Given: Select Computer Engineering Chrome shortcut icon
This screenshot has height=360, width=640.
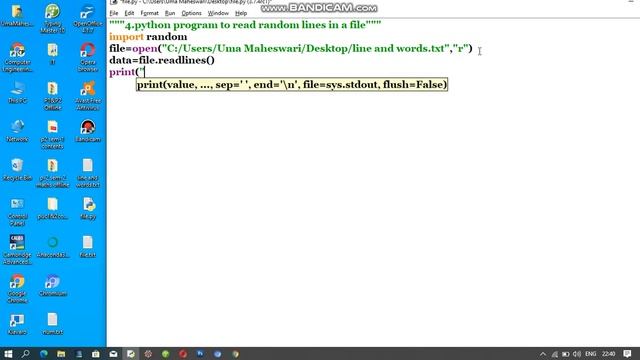Looking at the screenshot, I should coord(17,57).
